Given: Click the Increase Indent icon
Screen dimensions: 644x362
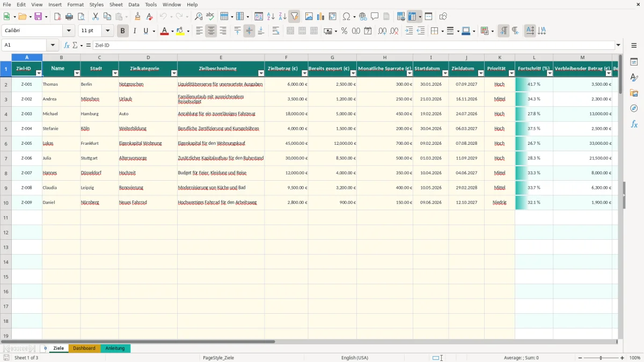Looking at the screenshot, I should [409, 31].
